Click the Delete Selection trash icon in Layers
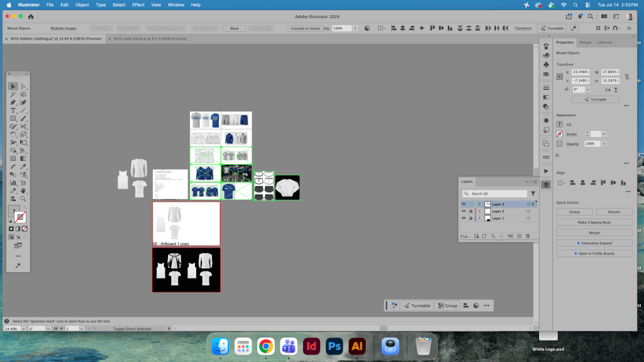This screenshot has width=644, height=362. [528, 236]
